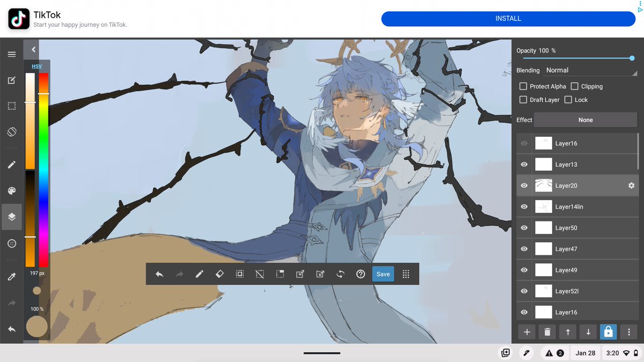The image size is (644, 362).
Task: Enable the Protect Alpha checkbox
Action: [x=523, y=86]
